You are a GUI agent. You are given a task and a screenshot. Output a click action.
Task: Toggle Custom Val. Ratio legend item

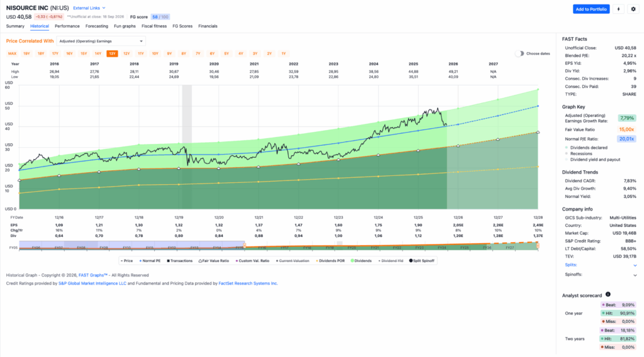coord(252,261)
